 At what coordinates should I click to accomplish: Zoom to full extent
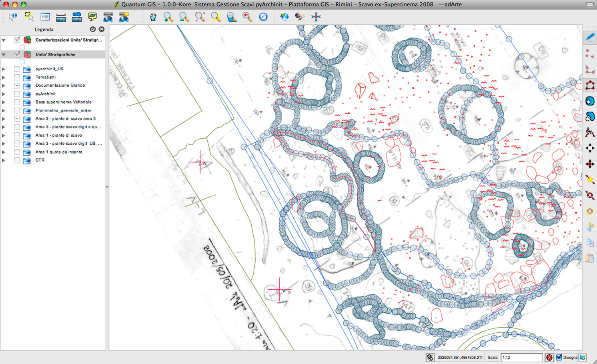(200, 17)
